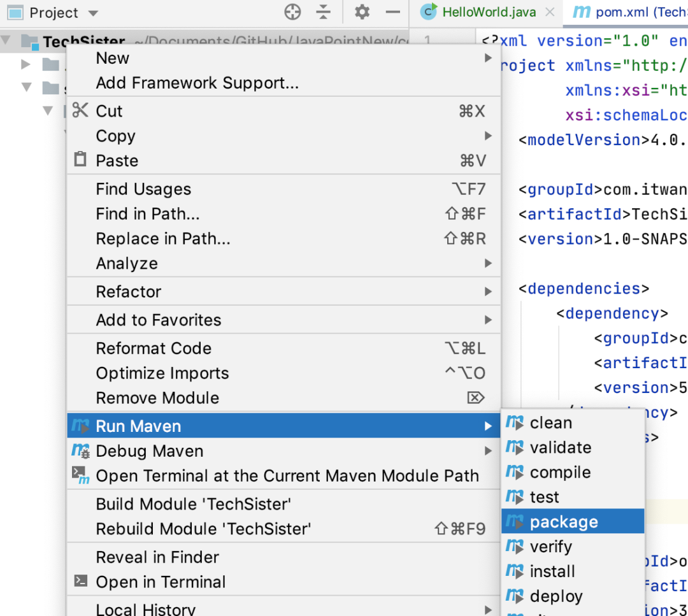Viewport: 688px width, 616px height.
Task: Click the Maven icon beside deploy
Action: coord(515,596)
